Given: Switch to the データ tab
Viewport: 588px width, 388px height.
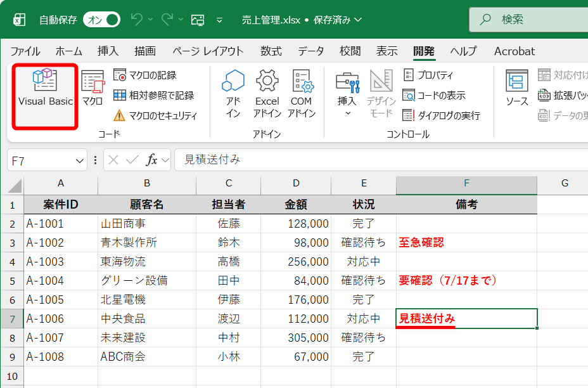Looking at the screenshot, I should point(311,51).
